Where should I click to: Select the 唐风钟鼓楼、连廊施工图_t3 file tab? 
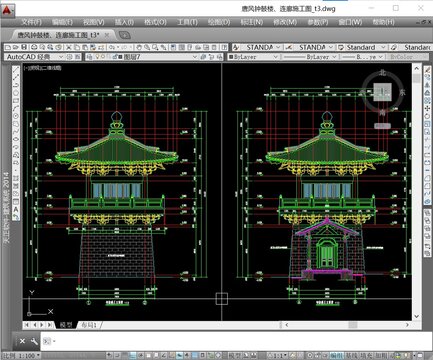click(59, 35)
